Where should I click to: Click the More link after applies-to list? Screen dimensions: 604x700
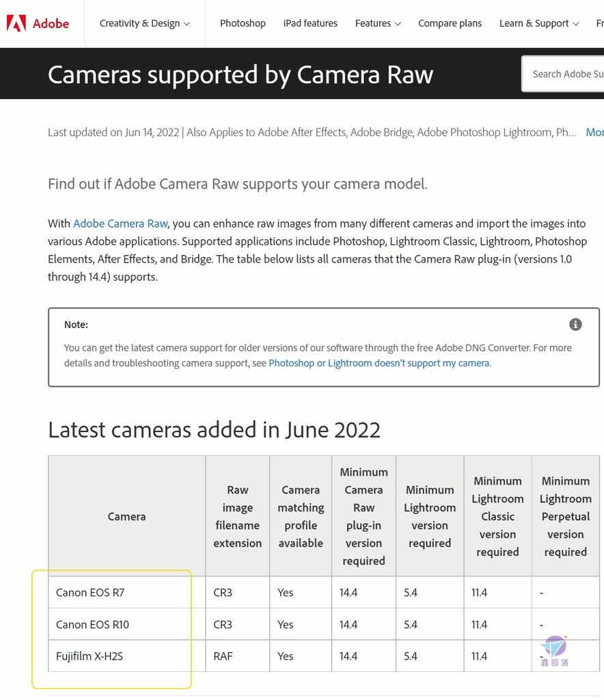[594, 132]
